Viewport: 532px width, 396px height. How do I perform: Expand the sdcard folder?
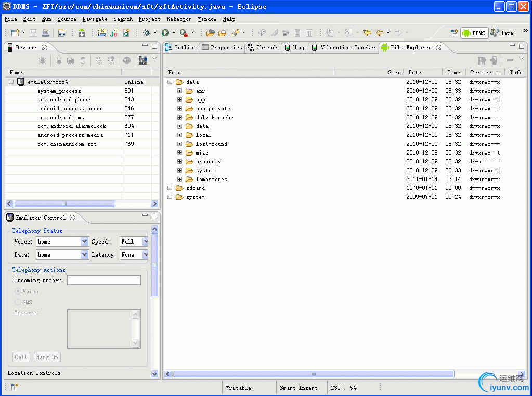[x=170, y=188]
